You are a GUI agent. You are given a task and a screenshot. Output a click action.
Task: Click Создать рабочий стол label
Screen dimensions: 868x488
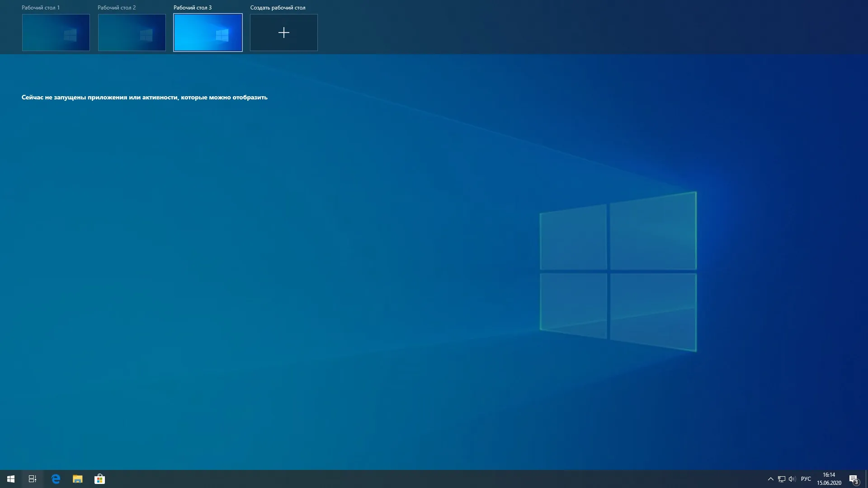(x=278, y=8)
